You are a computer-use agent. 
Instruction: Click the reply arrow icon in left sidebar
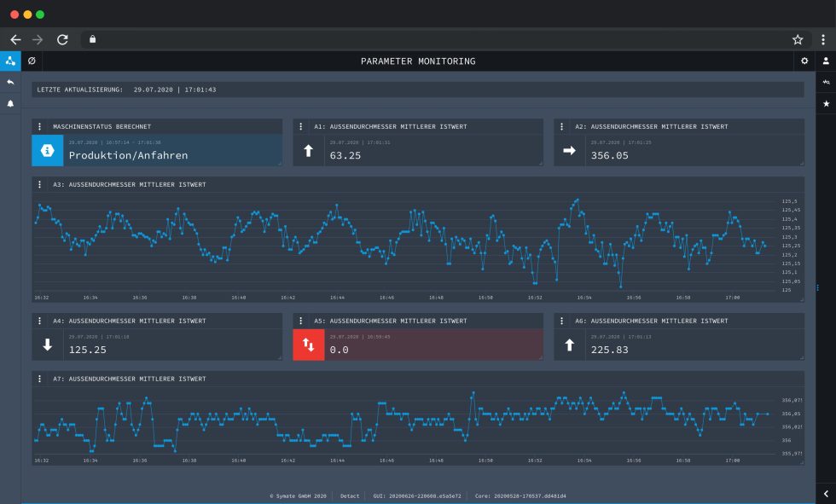(x=10, y=82)
